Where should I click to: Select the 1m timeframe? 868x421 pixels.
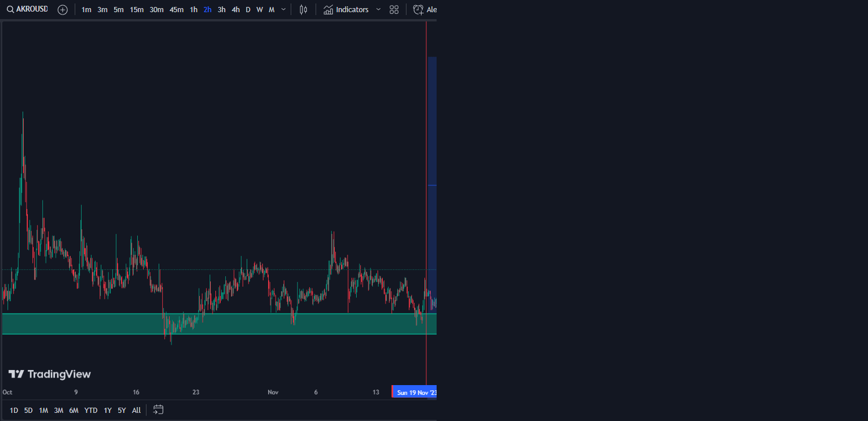pos(86,10)
